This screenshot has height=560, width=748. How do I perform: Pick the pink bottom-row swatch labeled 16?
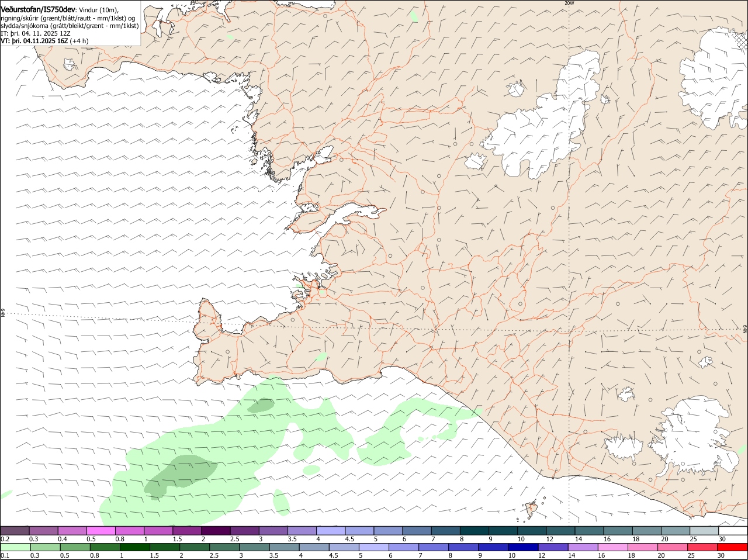[613, 547]
